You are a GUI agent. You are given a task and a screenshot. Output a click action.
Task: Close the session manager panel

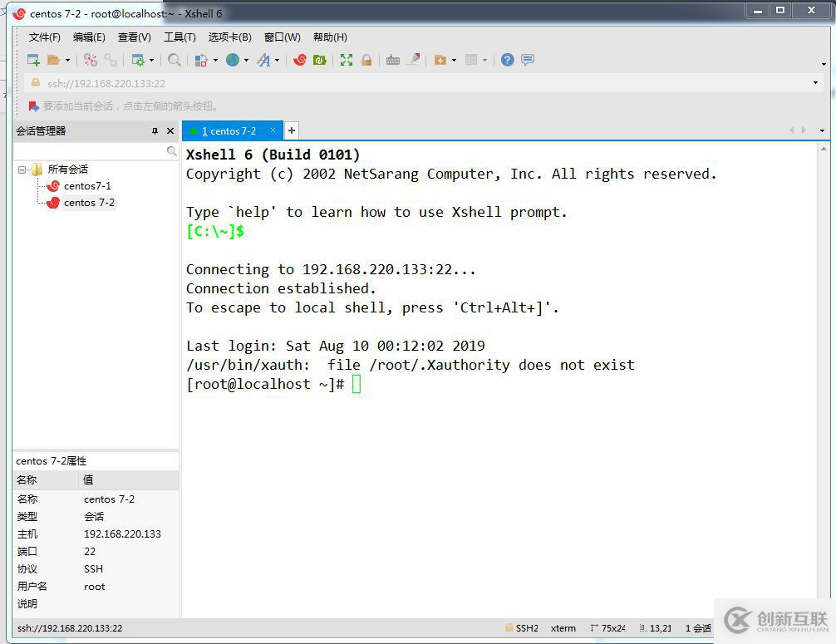click(x=170, y=131)
